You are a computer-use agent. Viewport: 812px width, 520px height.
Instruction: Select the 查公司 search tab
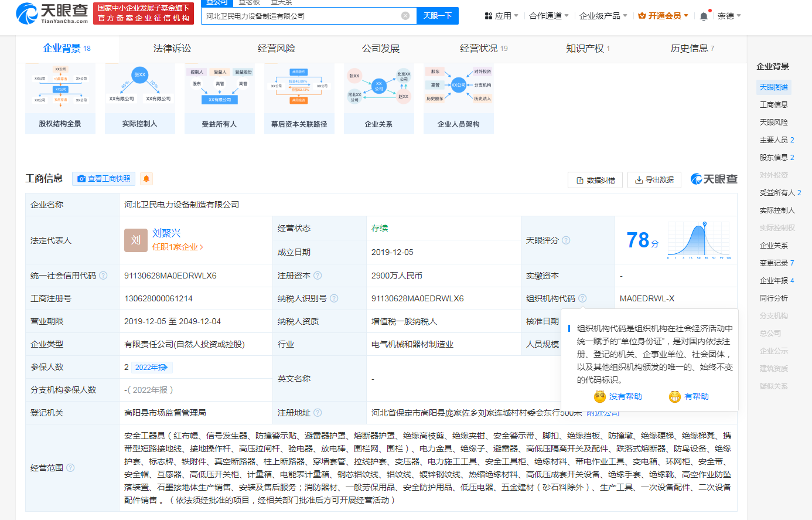click(217, 3)
